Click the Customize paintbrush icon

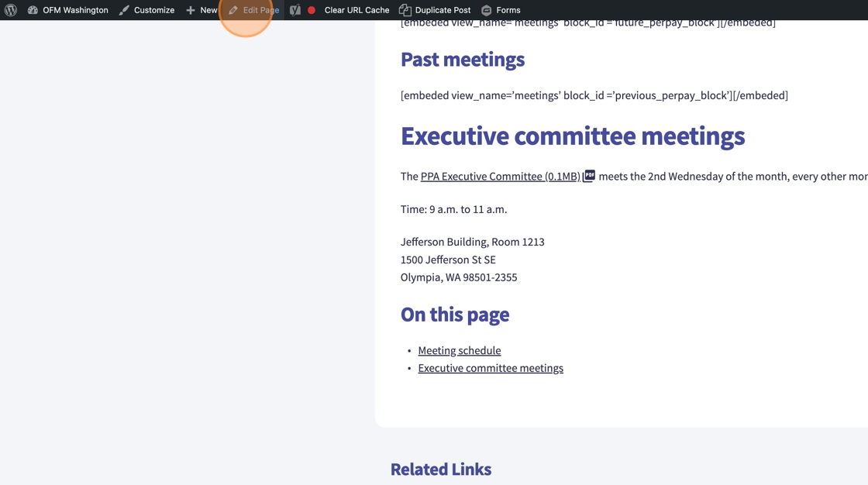[124, 10]
